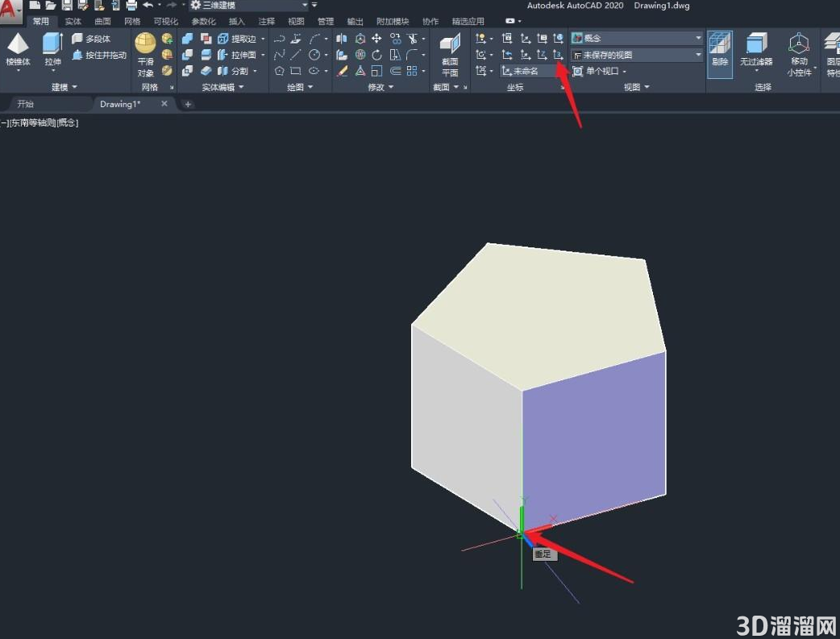Pick the Circle drawing tool

pyautogui.click(x=314, y=55)
